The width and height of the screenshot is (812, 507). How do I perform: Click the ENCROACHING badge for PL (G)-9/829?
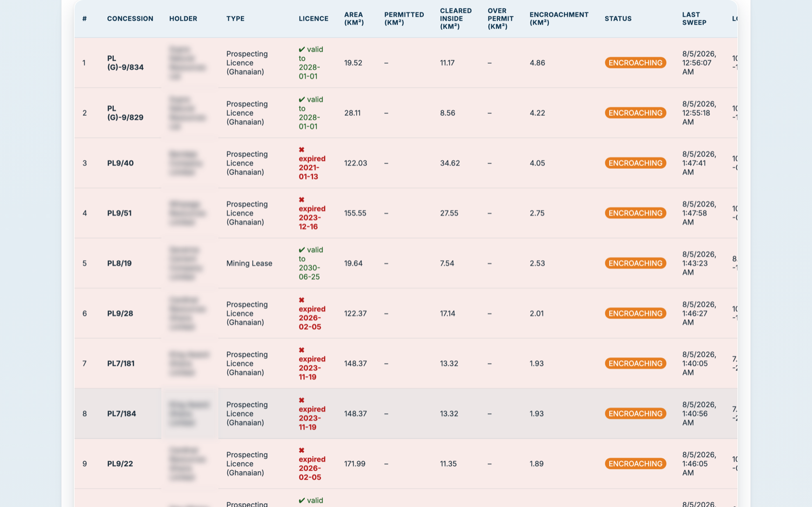click(635, 113)
